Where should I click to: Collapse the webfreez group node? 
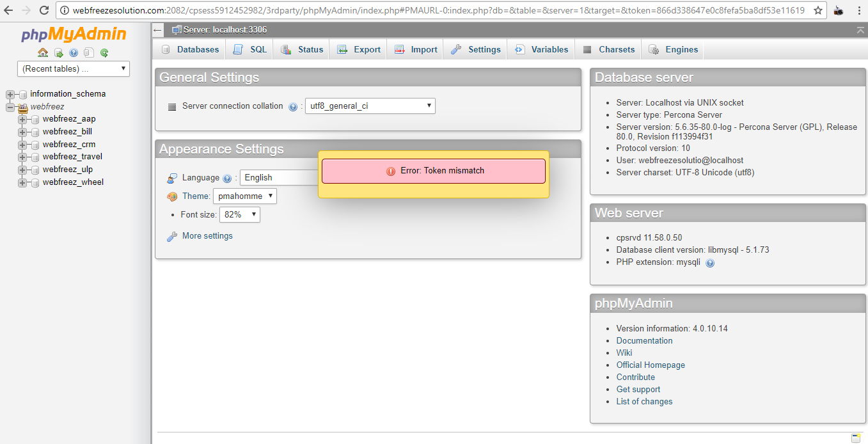[10, 107]
